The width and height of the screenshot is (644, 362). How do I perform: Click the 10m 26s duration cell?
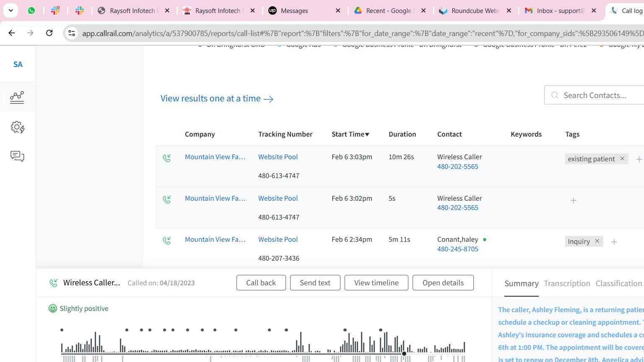coord(401,157)
